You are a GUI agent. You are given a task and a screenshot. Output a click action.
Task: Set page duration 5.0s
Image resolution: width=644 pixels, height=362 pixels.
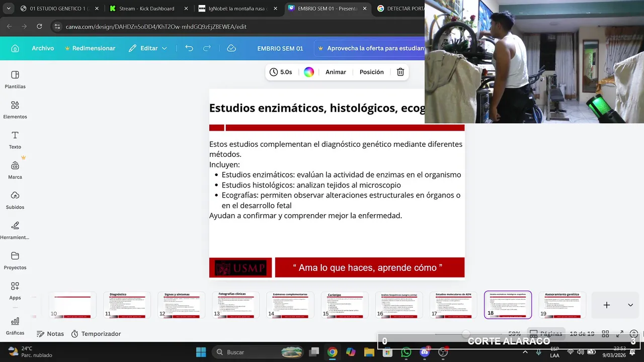point(281,72)
